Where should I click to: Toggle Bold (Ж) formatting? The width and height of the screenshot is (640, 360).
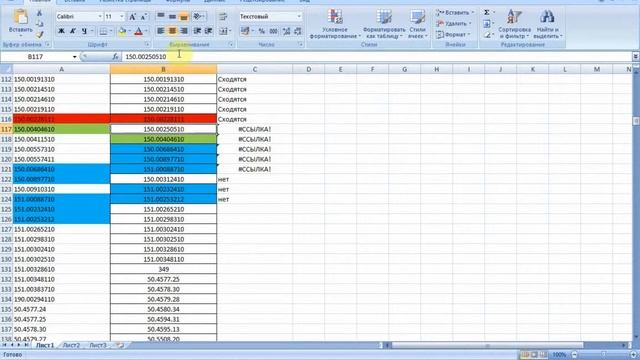pyautogui.click(x=61, y=31)
